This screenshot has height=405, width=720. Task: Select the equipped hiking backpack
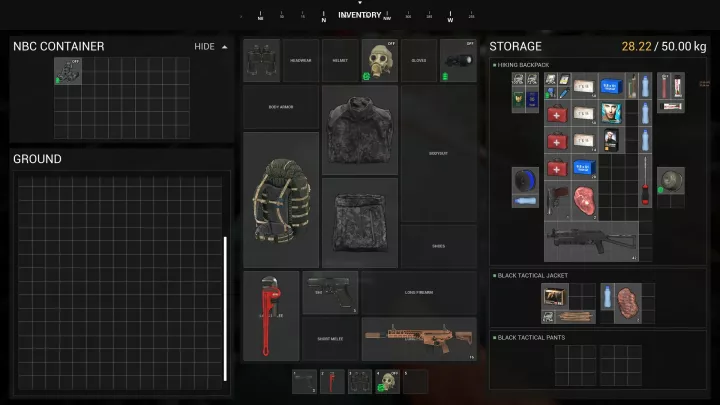point(281,199)
